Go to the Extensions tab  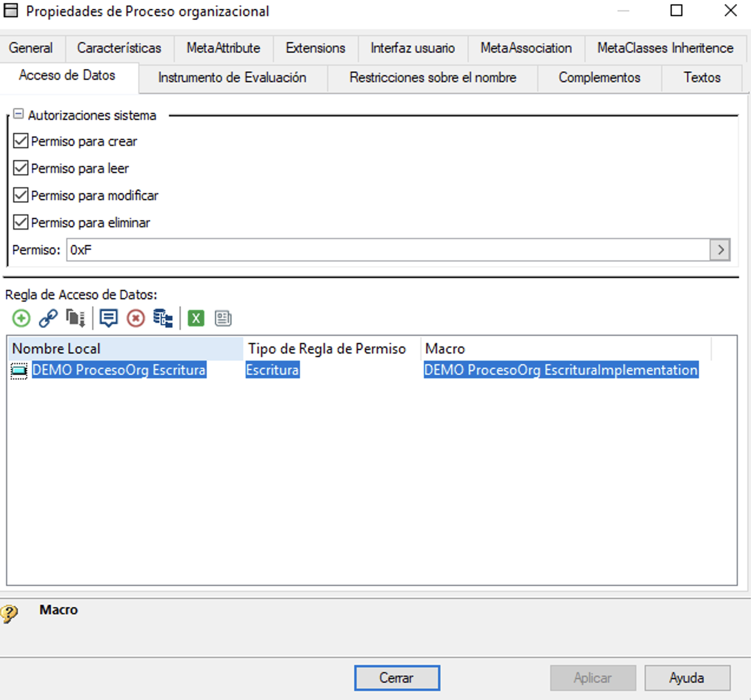[x=316, y=48]
